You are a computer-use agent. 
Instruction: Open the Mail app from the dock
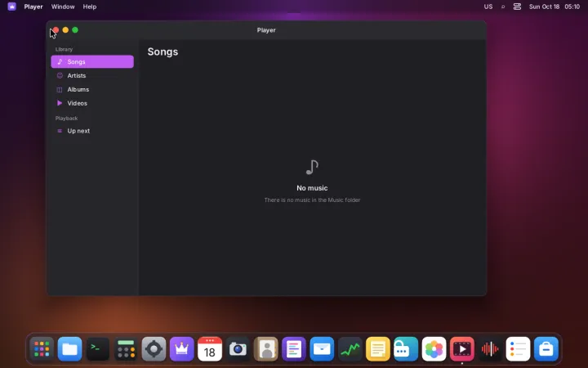click(x=322, y=349)
